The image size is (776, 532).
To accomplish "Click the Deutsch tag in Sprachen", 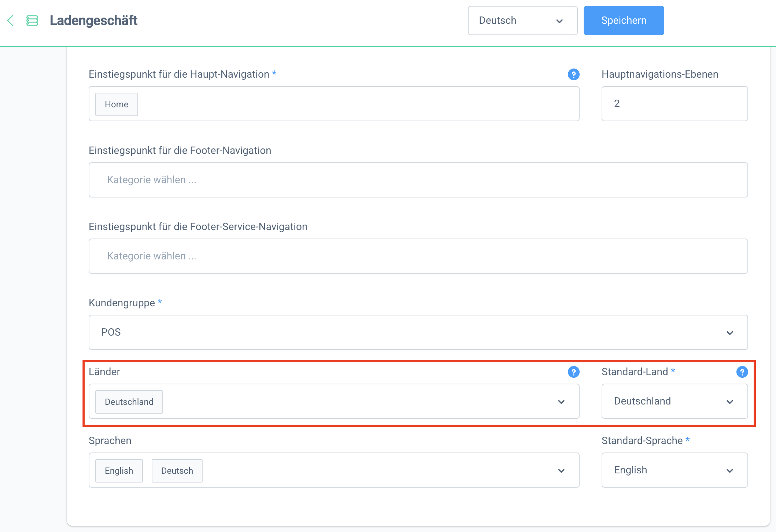I will tap(177, 471).
